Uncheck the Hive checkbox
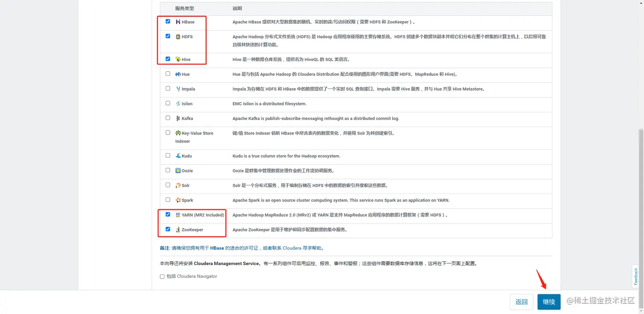This screenshot has height=314, width=644. pos(168,59)
